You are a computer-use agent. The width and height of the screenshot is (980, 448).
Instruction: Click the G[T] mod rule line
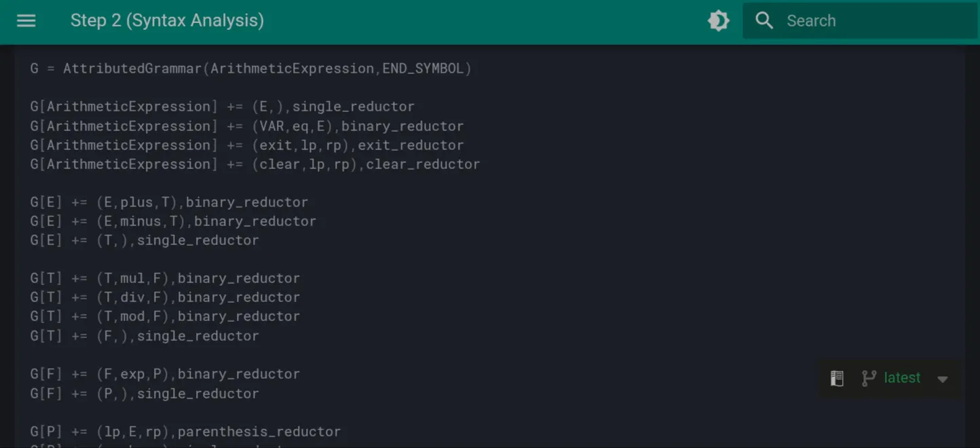coord(165,316)
